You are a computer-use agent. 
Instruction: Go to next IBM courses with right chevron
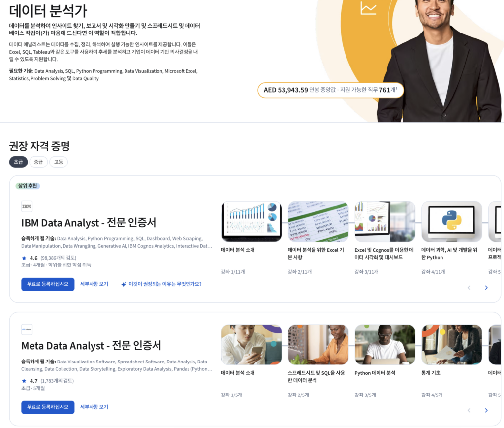coord(486,288)
